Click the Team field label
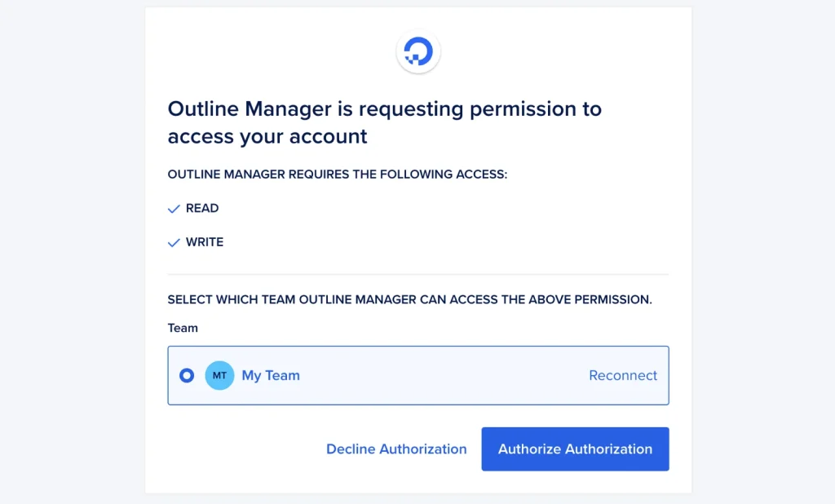 click(x=183, y=328)
